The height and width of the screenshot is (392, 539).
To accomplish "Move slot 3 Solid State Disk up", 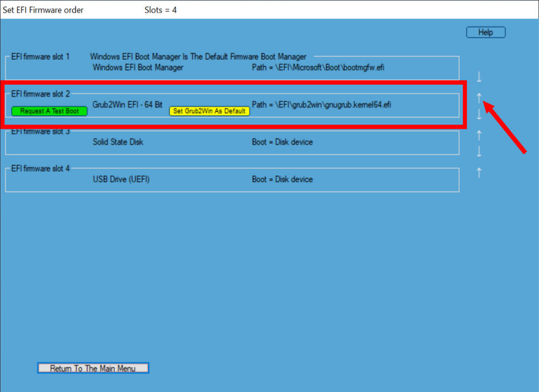I will click(479, 135).
